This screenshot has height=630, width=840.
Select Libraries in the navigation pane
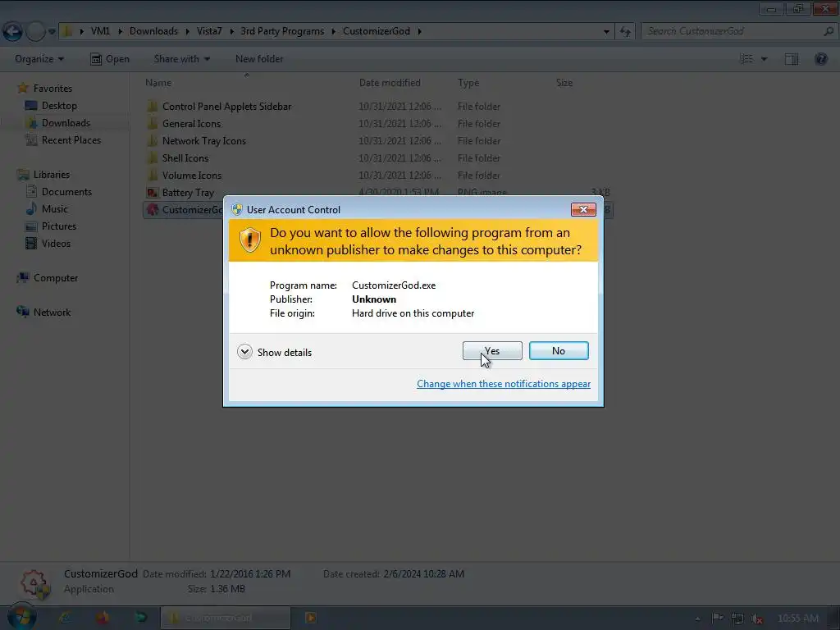44,175
